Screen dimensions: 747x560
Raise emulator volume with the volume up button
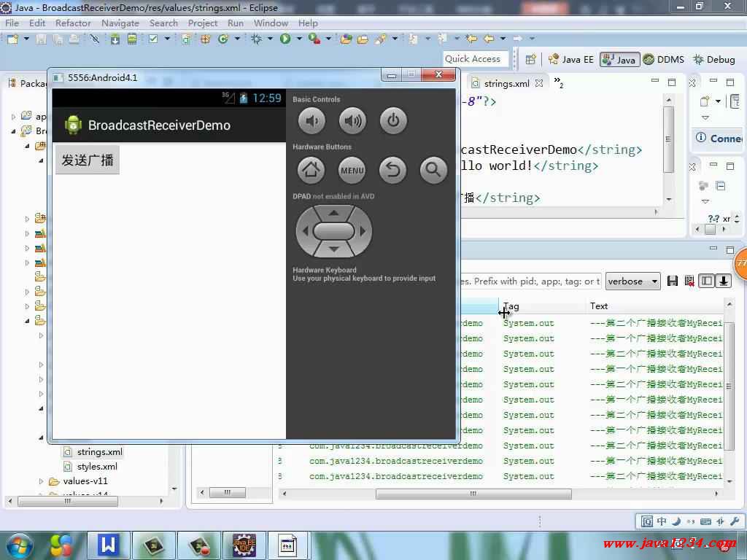[x=352, y=121]
